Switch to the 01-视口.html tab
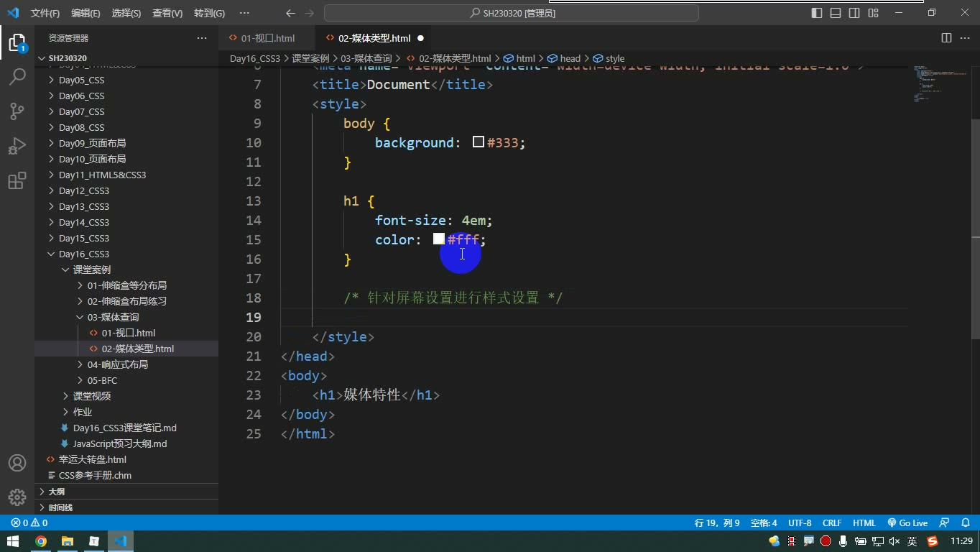Screen dimensions: 980x552 267,38
